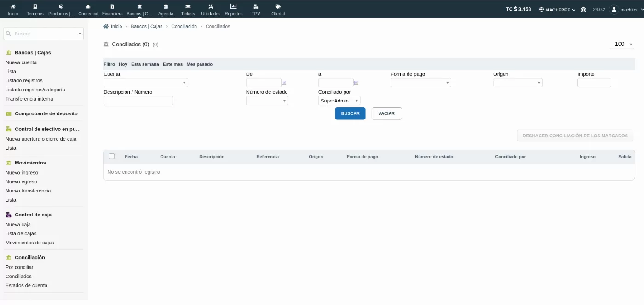Open the MACHFREE company switcher
Viewport: 644px width, 305px height.
point(557,10)
